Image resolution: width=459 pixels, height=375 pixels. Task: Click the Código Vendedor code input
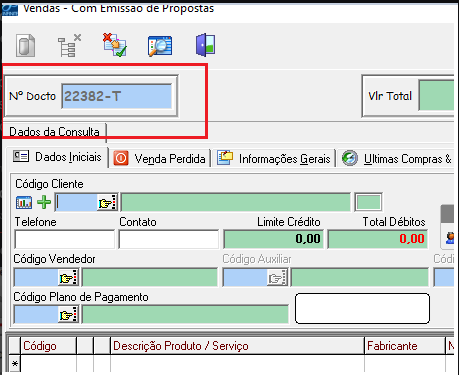(x=36, y=277)
